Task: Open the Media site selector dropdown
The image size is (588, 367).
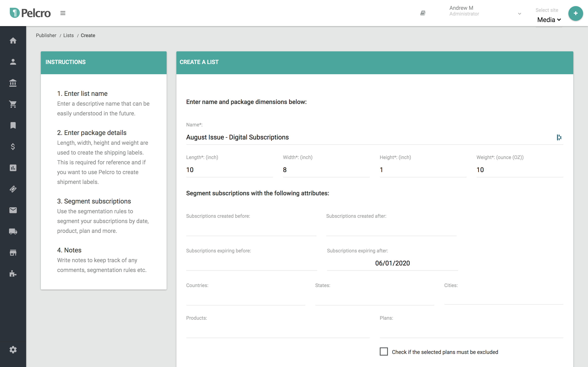Action: (x=549, y=20)
